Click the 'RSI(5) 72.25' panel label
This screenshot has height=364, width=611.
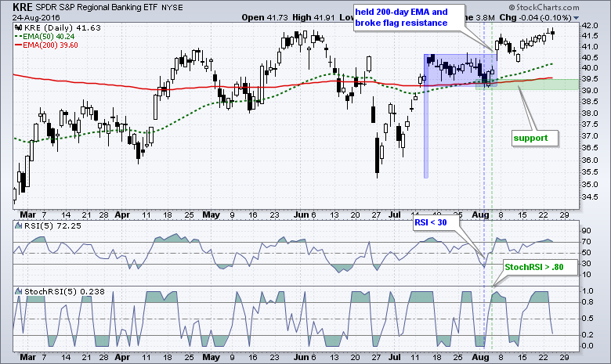click(x=52, y=225)
